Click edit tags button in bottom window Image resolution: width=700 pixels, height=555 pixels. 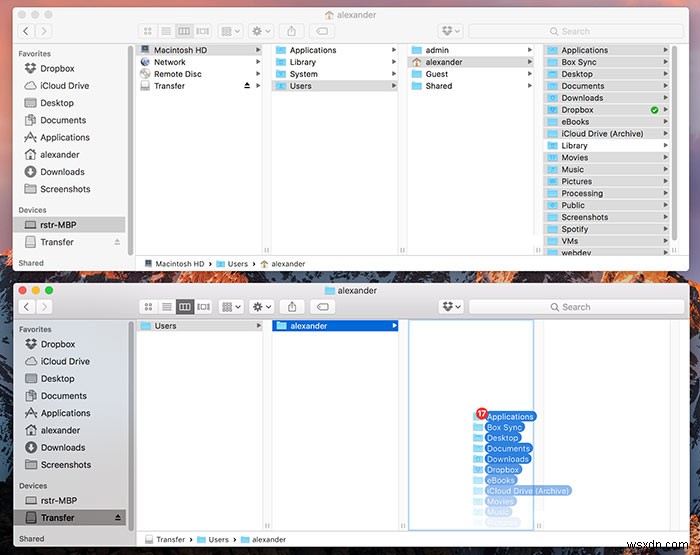323,307
